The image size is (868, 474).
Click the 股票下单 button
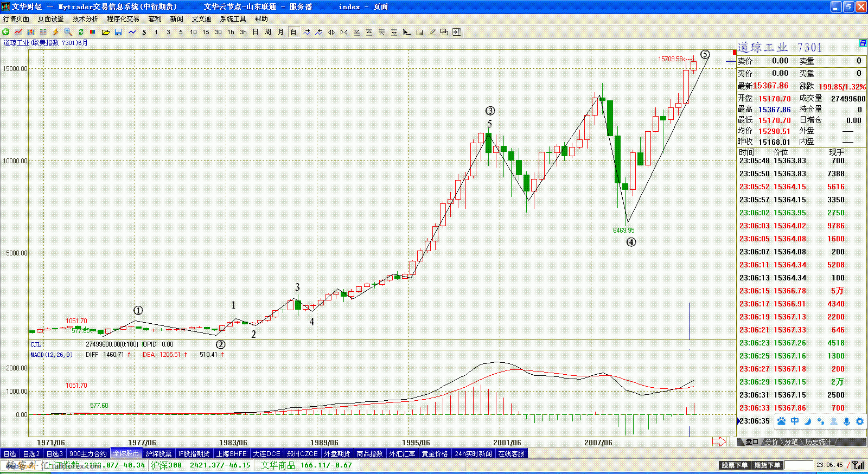735,465
